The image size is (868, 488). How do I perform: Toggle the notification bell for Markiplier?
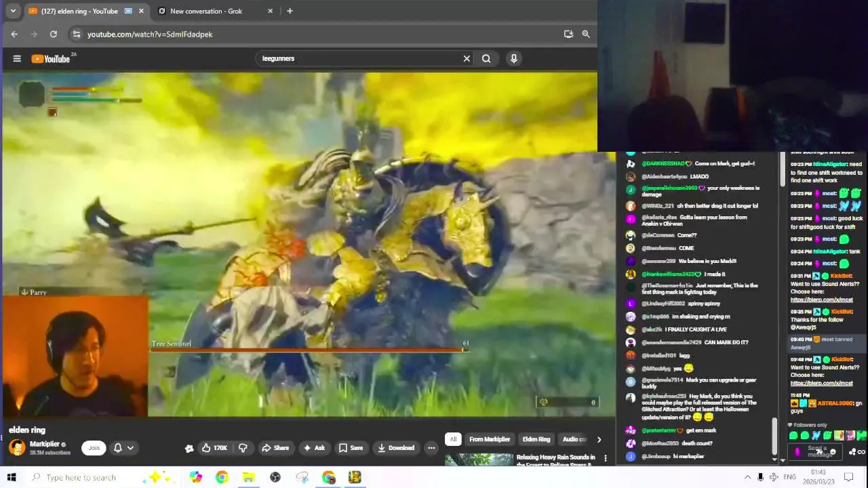(x=117, y=447)
